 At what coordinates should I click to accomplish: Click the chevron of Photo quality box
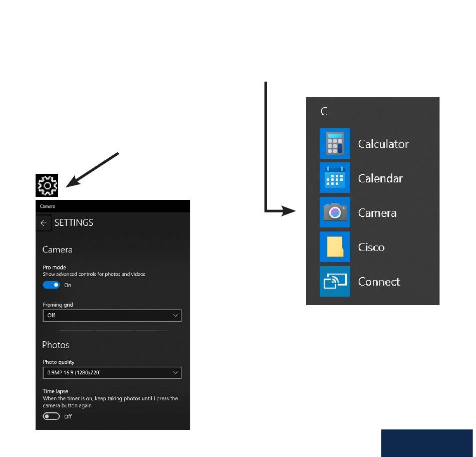175,373
